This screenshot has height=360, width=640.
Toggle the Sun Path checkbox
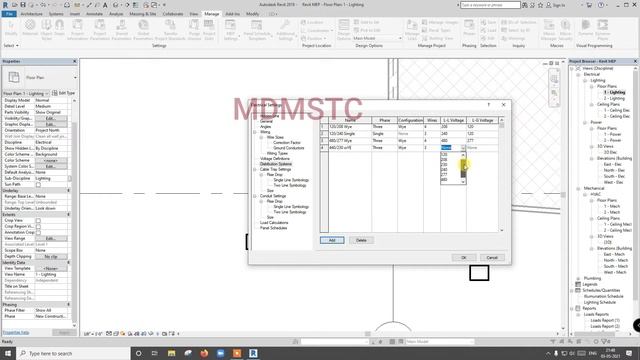38,184
